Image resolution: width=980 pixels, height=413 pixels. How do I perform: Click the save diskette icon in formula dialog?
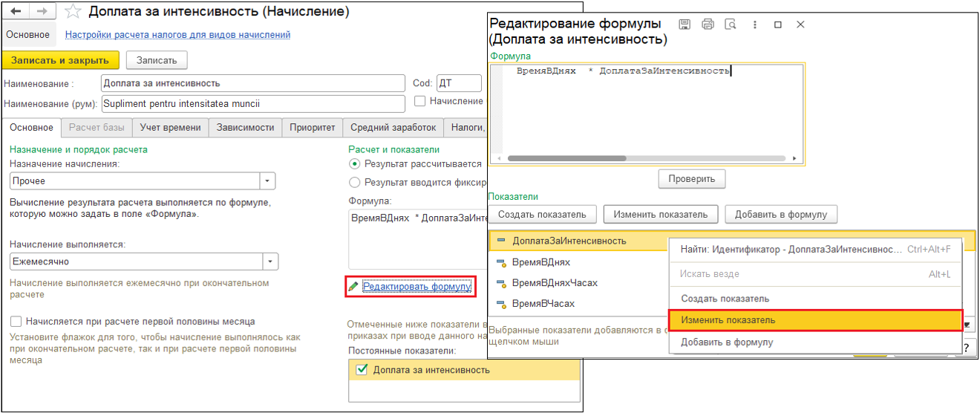[685, 25]
